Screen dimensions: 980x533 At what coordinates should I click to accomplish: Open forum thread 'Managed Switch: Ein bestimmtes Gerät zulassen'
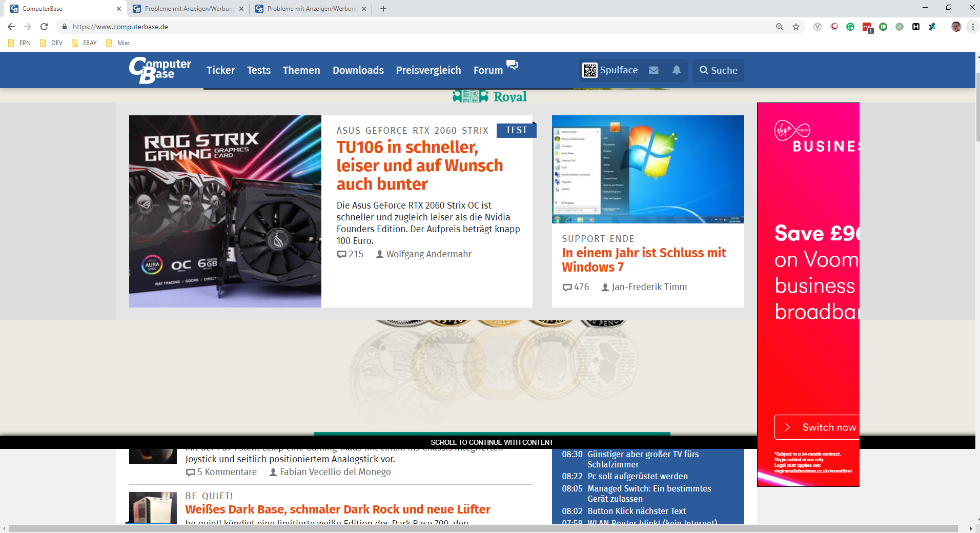click(649, 494)
